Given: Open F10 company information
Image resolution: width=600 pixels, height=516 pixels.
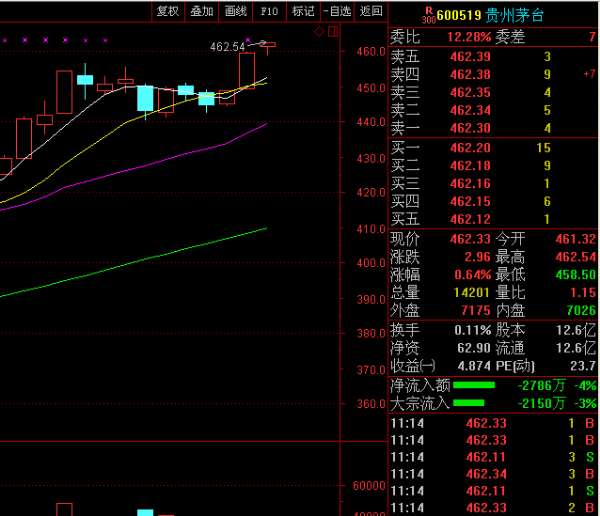Looking at the screenshot, I should coord(269,11).
